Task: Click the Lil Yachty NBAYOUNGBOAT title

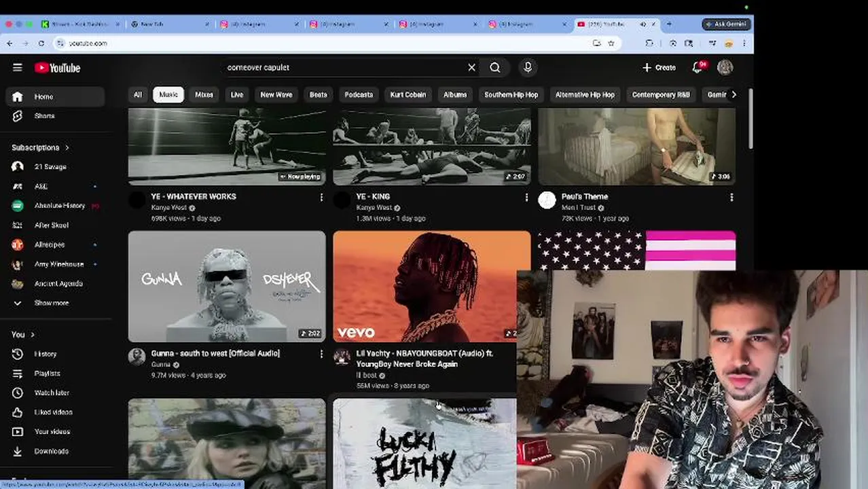Action: pyautogui.click(x=424, y=359)
